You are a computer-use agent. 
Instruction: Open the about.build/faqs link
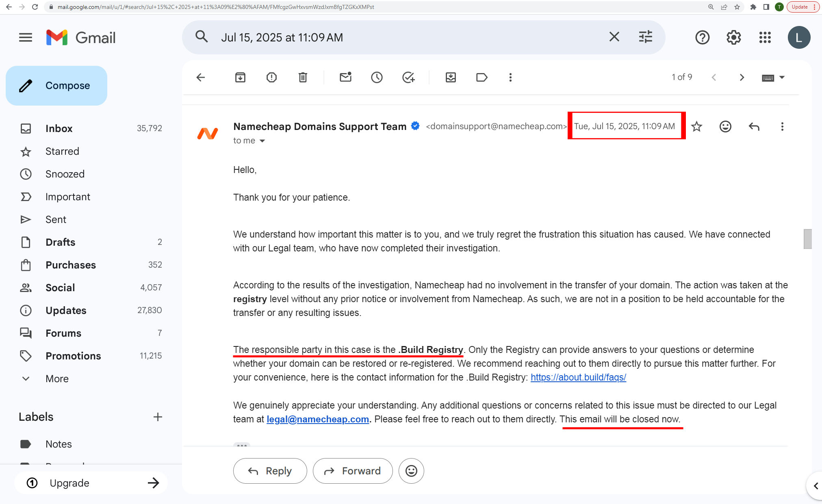pyautogui.click(x=578, y=377)
